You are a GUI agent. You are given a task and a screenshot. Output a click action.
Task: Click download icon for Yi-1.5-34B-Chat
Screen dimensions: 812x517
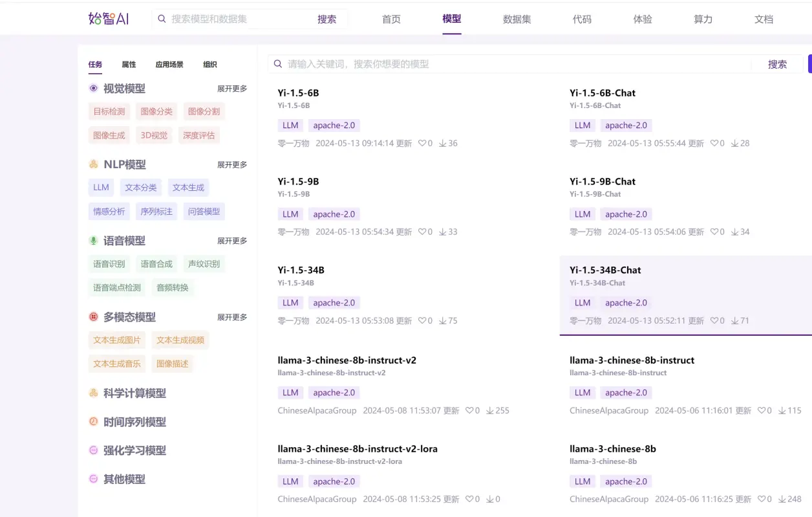(735, 320)
